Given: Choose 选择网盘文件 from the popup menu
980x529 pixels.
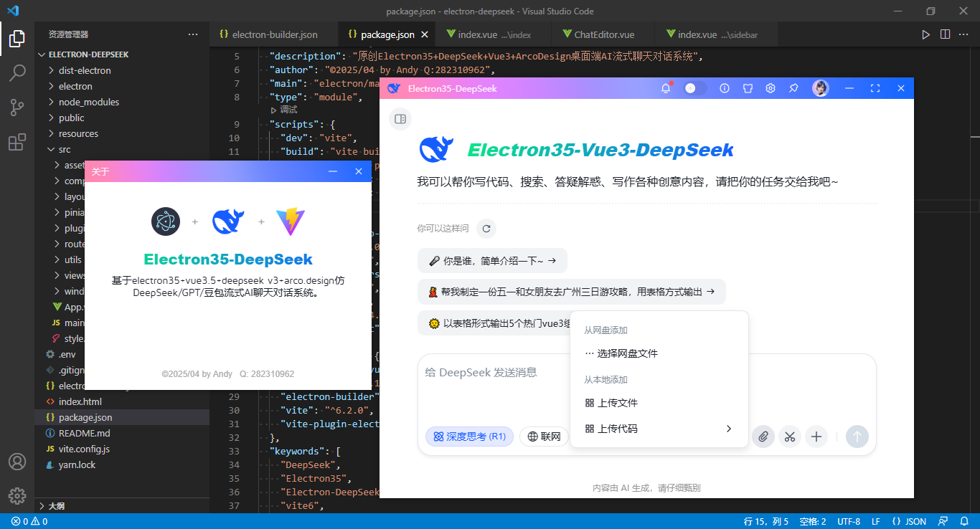Looking at the screenshot, I should [x=659, y=353].
